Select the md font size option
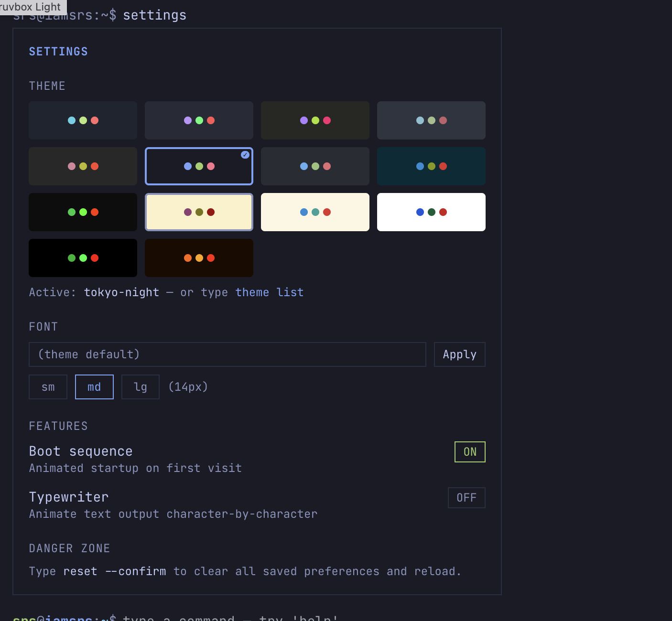 (94, 387)
